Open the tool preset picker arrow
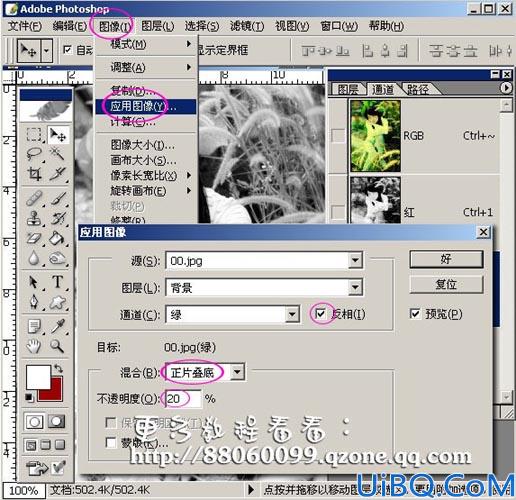This screenshot has width=516, height=500. pos(46,50)
